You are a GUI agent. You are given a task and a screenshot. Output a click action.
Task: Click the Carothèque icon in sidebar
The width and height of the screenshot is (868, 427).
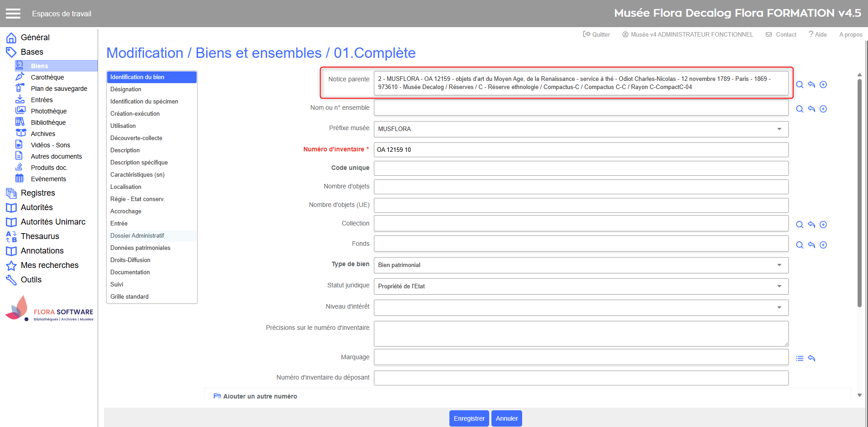click(20, 77)
